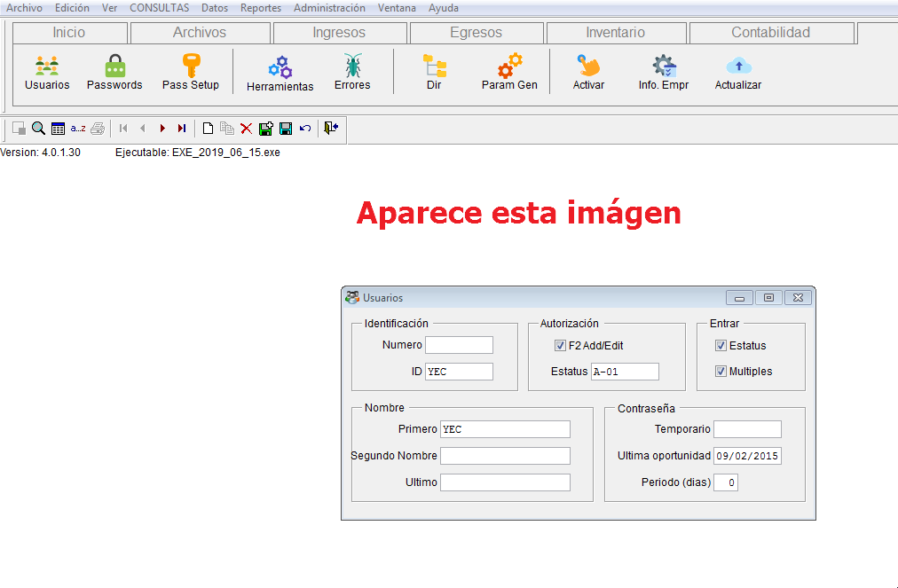Switch to the Egresos tab
The height and width of the screenshot is (588, 898).
pos(476,33)
